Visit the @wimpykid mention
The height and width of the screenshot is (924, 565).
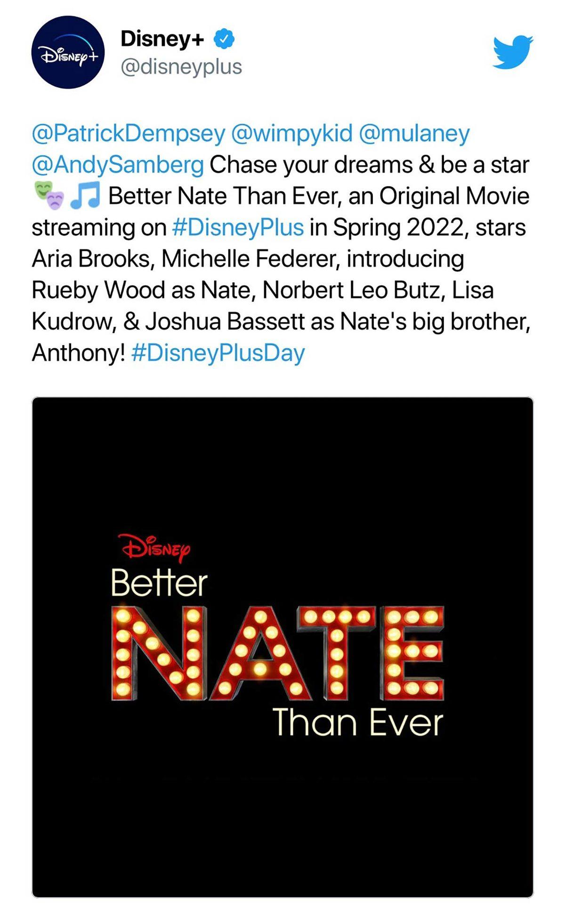292,134
